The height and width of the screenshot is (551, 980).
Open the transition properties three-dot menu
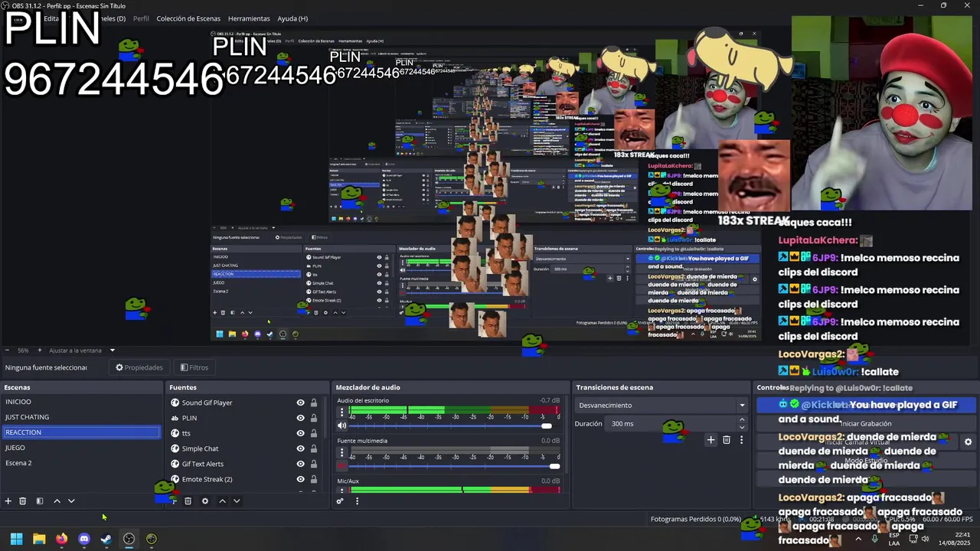741,440
